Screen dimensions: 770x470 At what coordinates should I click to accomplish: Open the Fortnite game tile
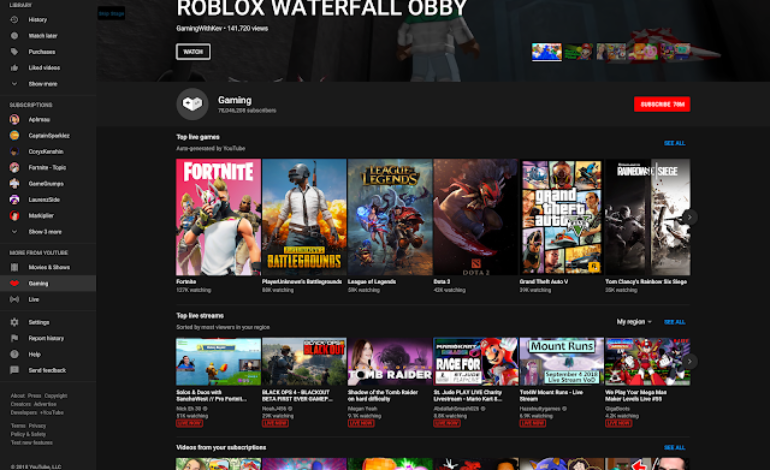pos(218,216)
